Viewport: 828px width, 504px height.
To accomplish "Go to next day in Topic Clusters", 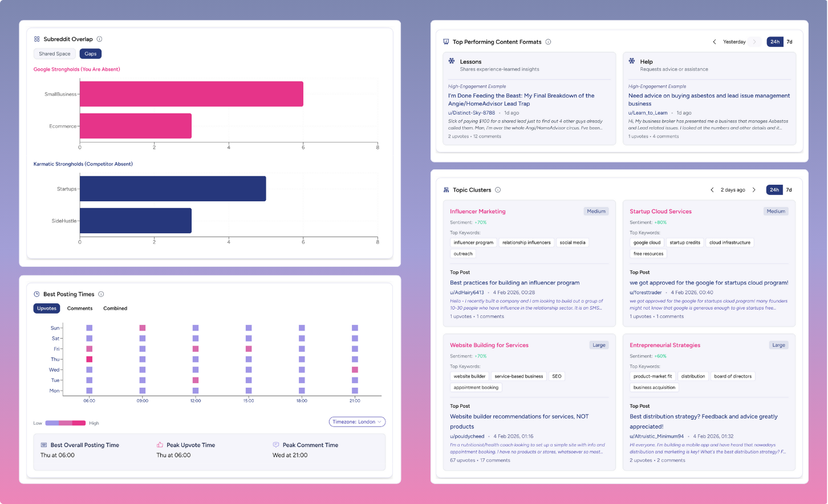I will (754, 190).
